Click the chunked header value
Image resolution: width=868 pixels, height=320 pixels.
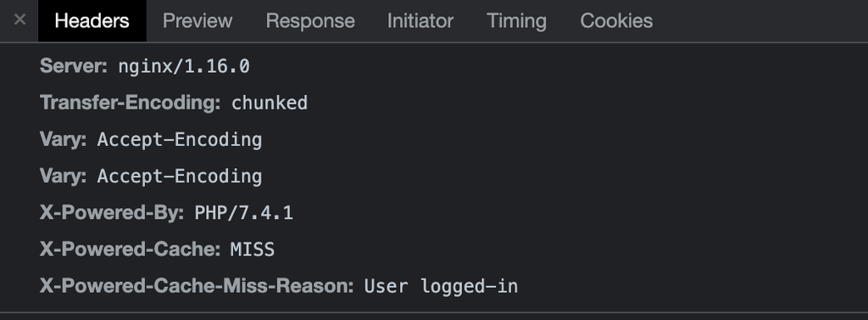(269, 104)
